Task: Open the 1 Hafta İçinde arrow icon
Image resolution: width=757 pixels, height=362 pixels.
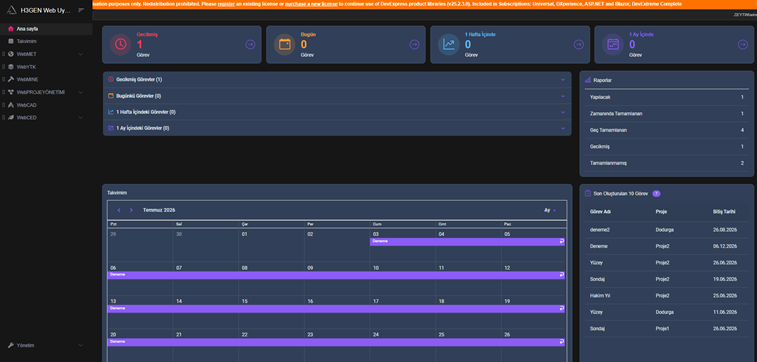Action: tap(578, 44)
